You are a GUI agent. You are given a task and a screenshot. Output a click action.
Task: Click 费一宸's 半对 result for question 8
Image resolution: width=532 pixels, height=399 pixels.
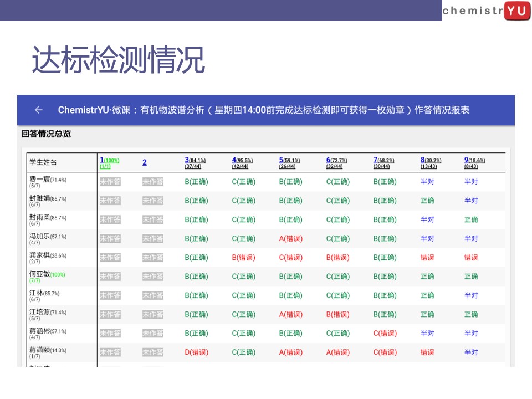point(427,182)
